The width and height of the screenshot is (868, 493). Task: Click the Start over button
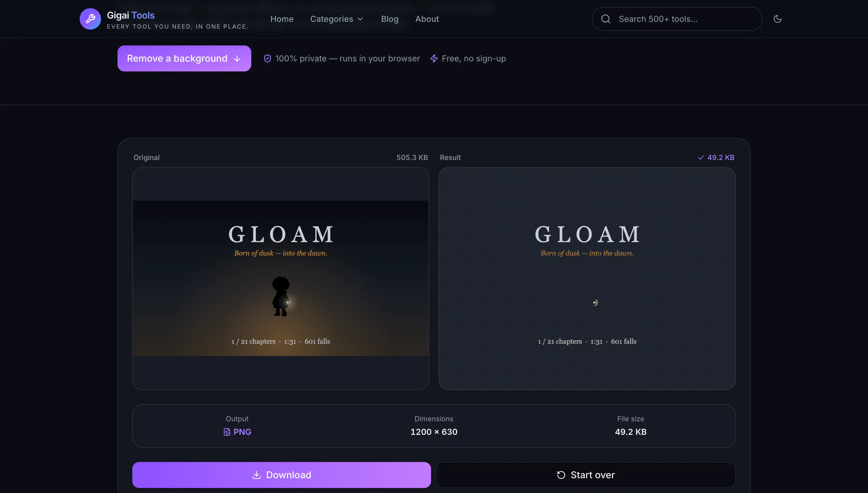(586, 475)
